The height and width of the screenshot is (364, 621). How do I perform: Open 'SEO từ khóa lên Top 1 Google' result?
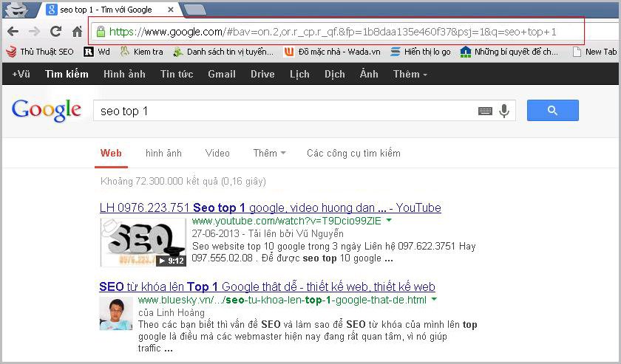pyautogui.click(x=267, y=286)
